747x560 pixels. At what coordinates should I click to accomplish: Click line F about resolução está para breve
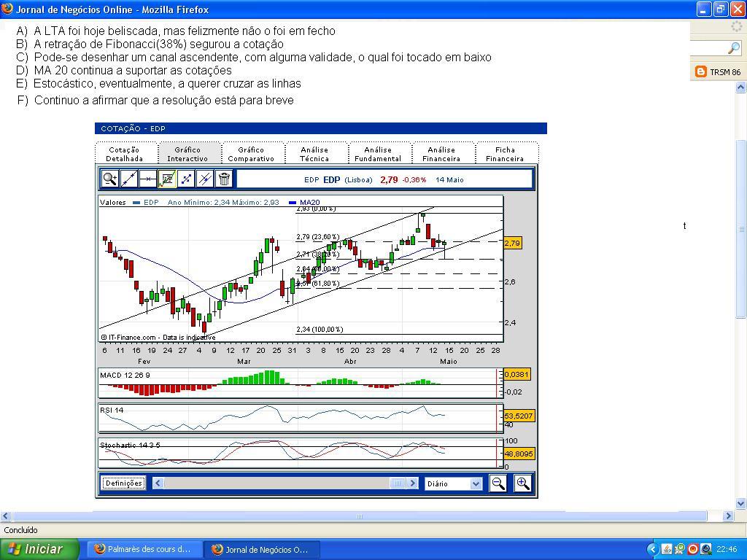[155, 101]
